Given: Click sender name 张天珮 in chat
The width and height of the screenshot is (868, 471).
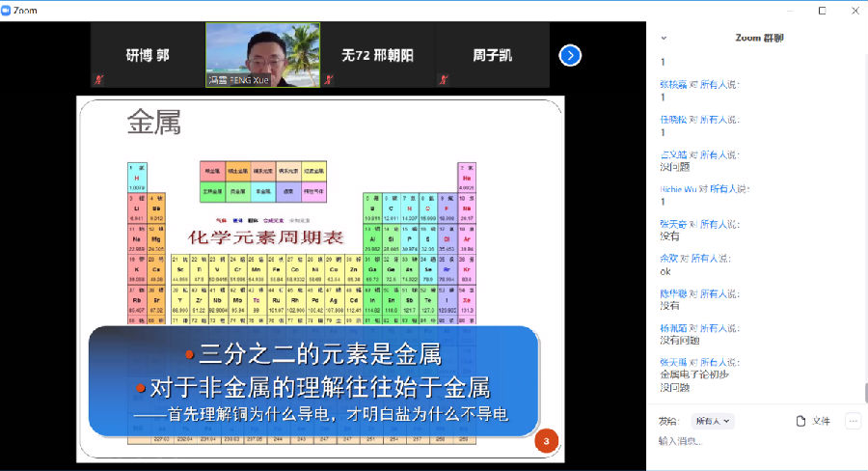Looking at the screenshot, I should [x=672, y=362].
